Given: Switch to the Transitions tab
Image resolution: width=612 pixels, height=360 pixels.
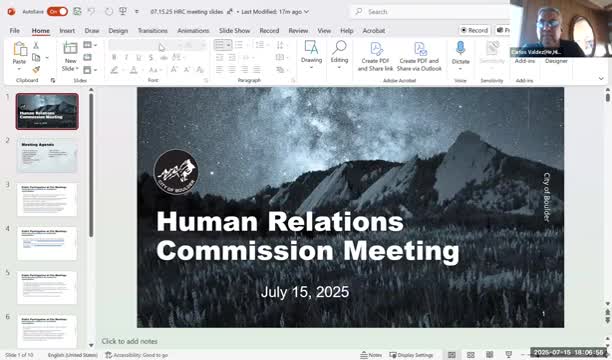Looking at the screenshot, I should click(153, 30).
